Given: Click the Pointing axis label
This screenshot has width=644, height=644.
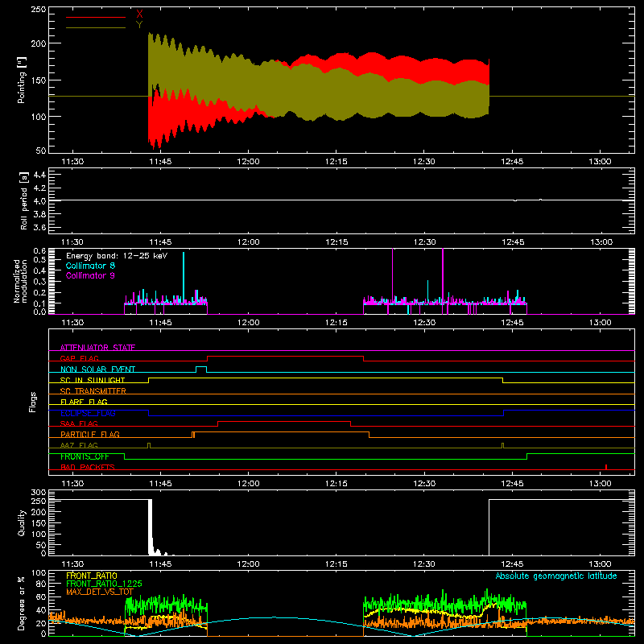Looking at the screenshot, I should [22, 80].
